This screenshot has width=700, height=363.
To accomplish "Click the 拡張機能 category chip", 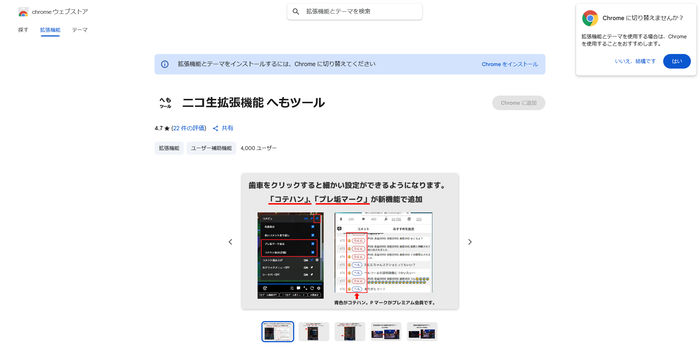I will (169, 148).
